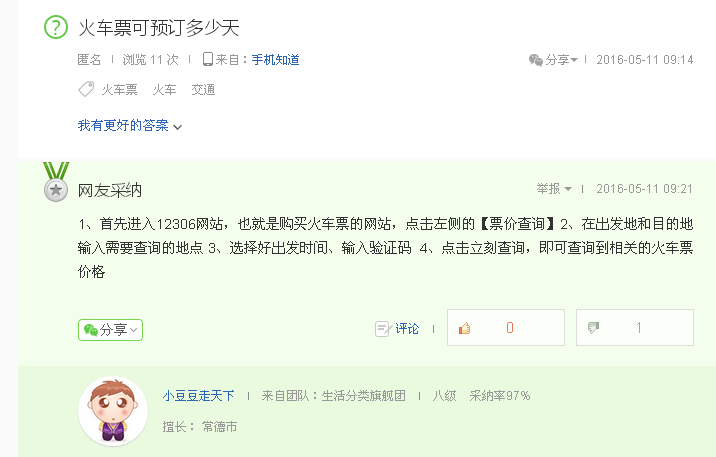Click the cartoon boy avatar
716x457 pixels.
(x=113, y=411)
